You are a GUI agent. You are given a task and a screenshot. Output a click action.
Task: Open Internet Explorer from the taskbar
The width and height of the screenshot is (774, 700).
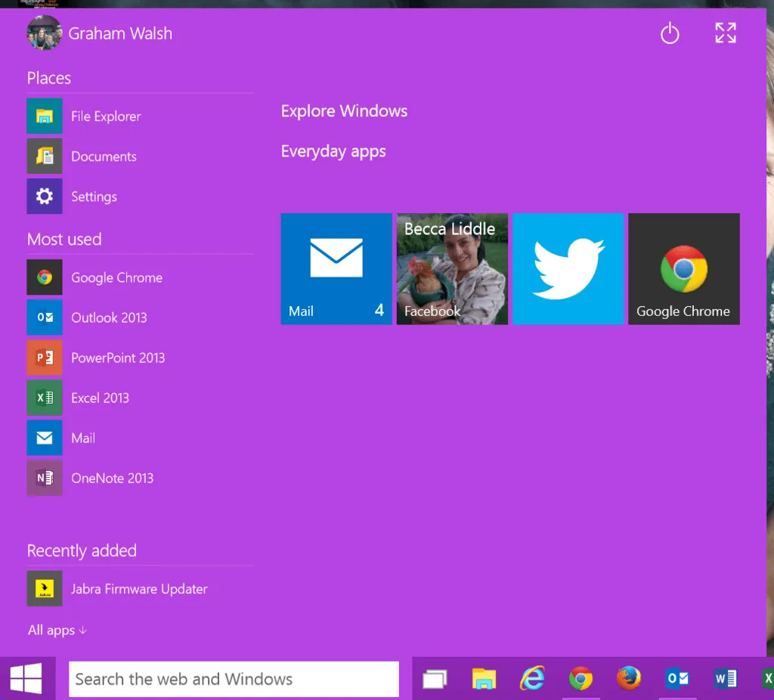[x=532, y=679]
